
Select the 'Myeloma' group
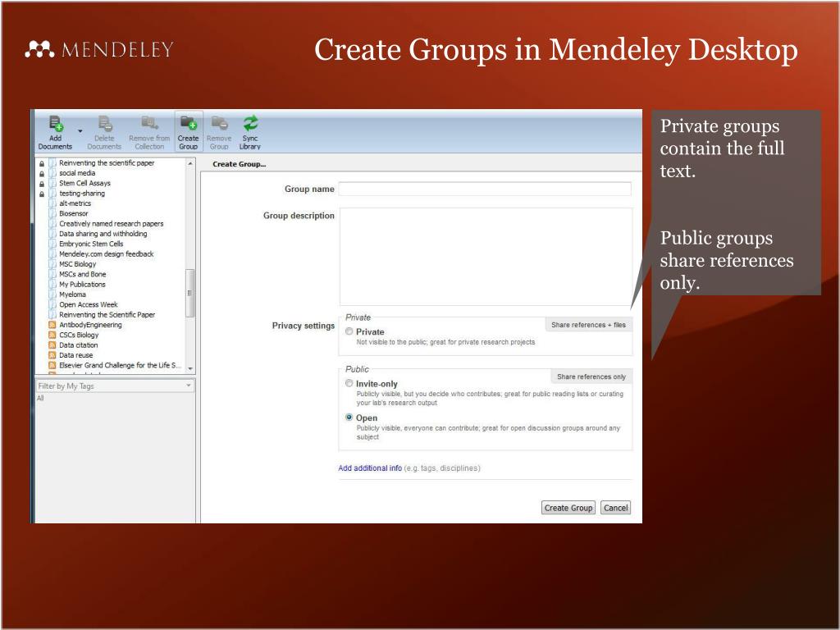pos(72,294)
